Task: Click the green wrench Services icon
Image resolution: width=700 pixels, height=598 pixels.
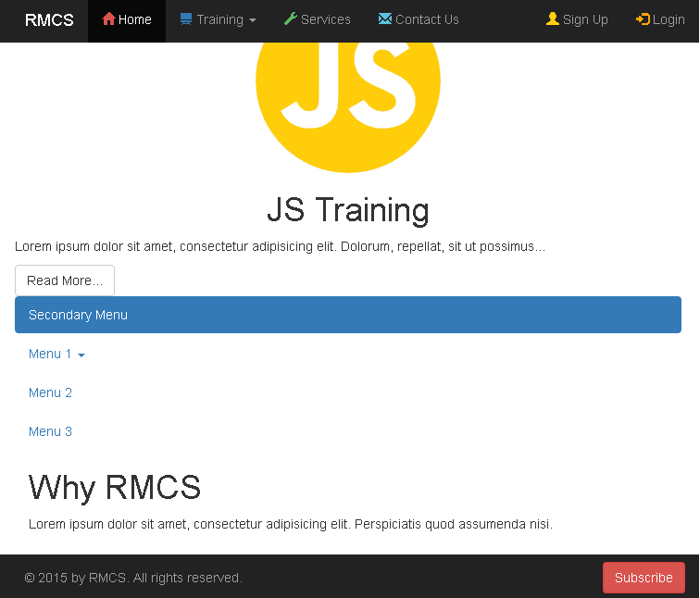Action: [x=291, y=19]
